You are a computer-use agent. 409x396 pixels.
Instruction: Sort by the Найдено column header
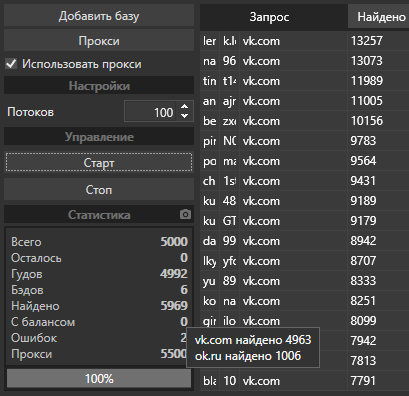[379, 16]
